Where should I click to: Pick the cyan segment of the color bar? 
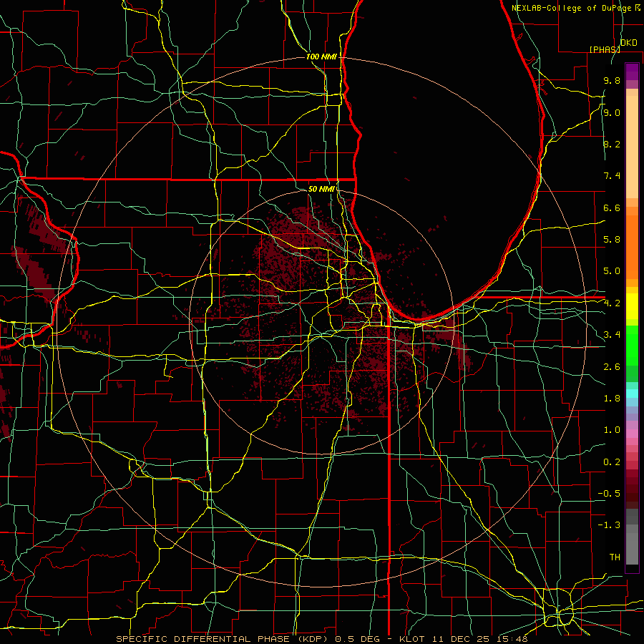pos(632,394)
